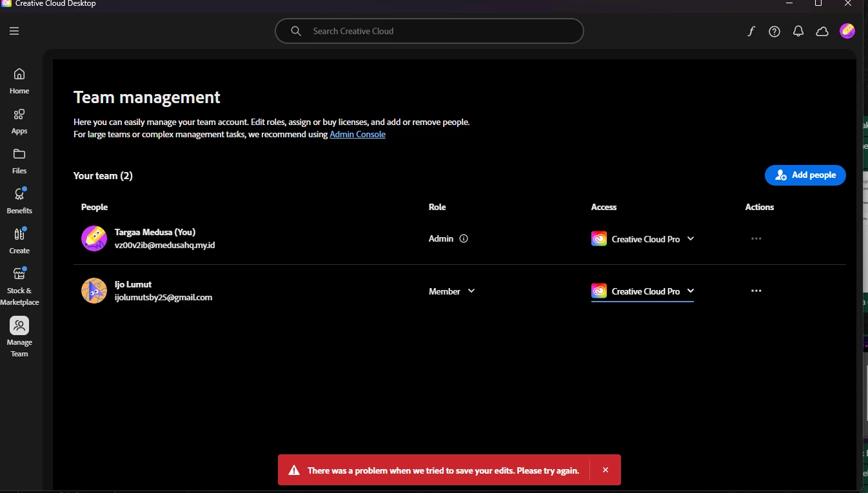Click Creative Cloud Desktop title bar app icon
Image resolution: width=868 pixels, height=493 pixels.
tap(6, 3)
